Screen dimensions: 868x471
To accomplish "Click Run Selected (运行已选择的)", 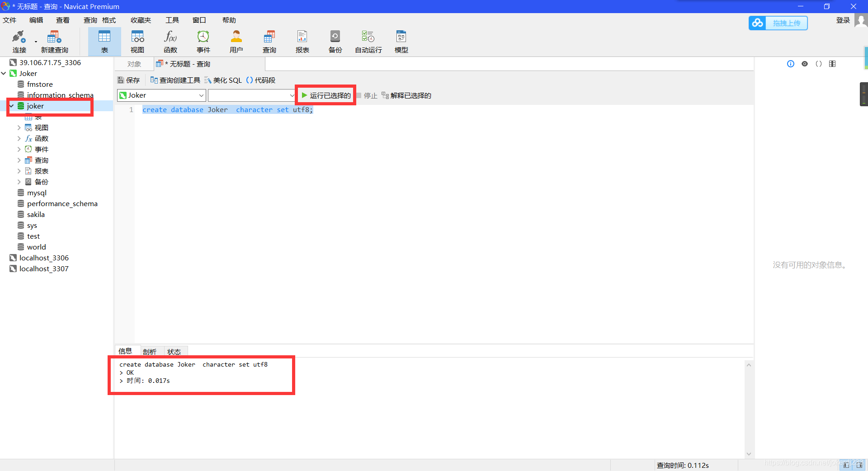I will (x=326, y=95).
